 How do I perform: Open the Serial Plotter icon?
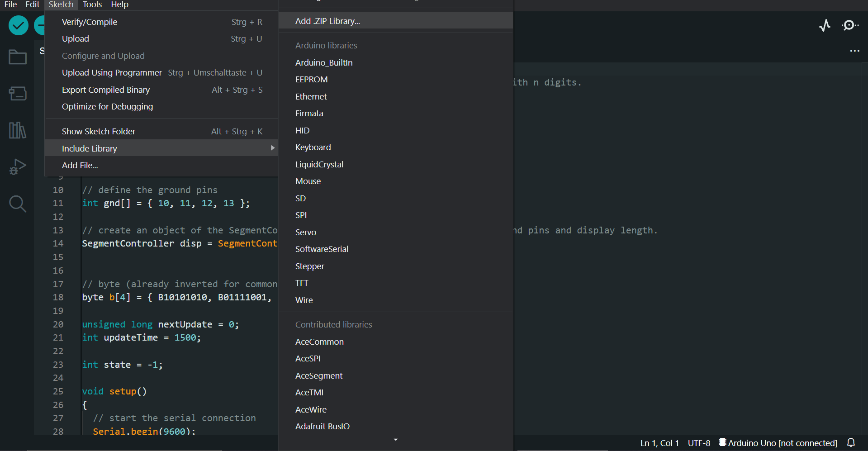(825, 26)
